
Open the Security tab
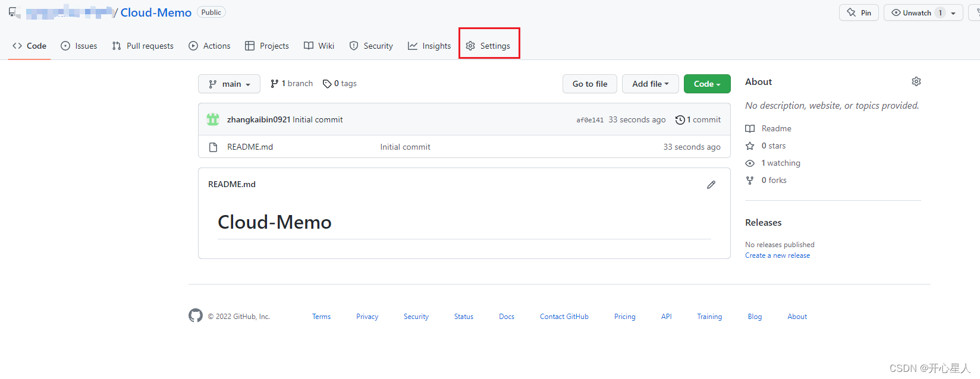pos(371,46)
